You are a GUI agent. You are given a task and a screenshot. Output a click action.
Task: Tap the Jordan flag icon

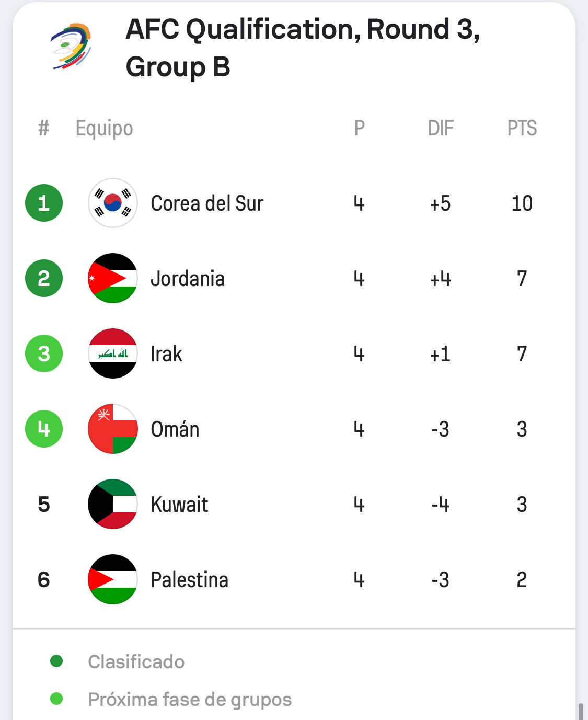[113, 278]
